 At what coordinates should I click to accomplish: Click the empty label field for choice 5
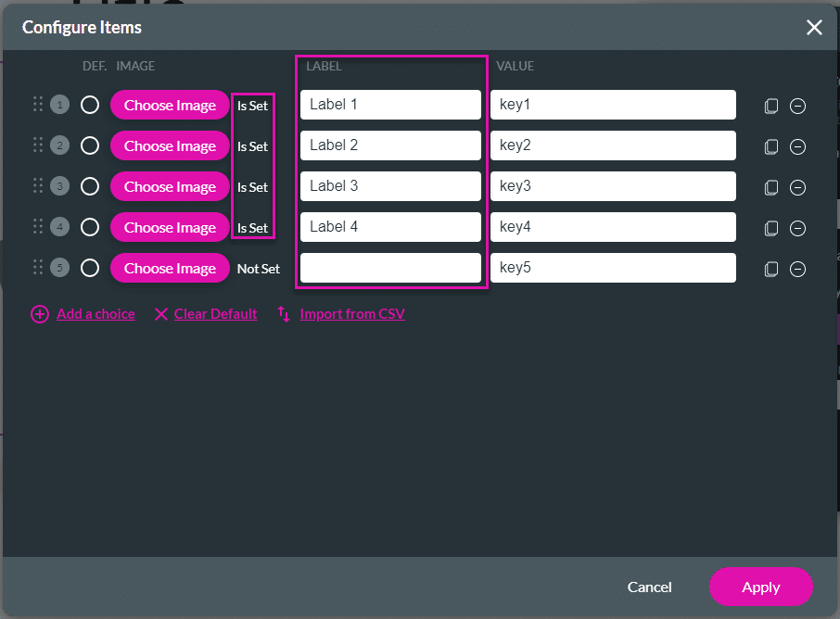coord(389,268)
